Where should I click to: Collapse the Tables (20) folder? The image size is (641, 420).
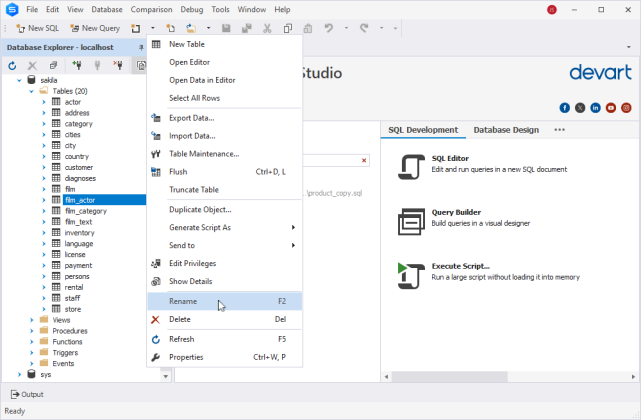[32, 91]
